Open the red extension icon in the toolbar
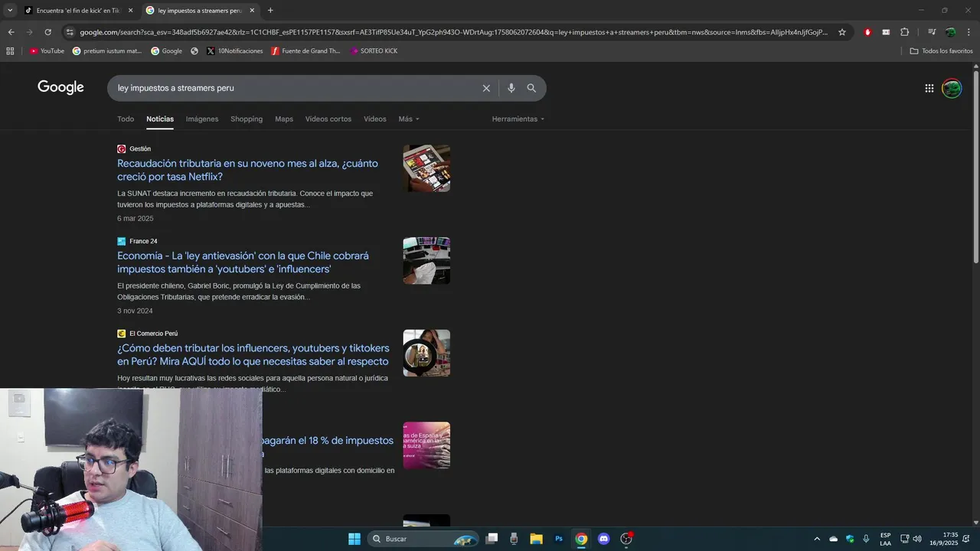 point(867,32)
